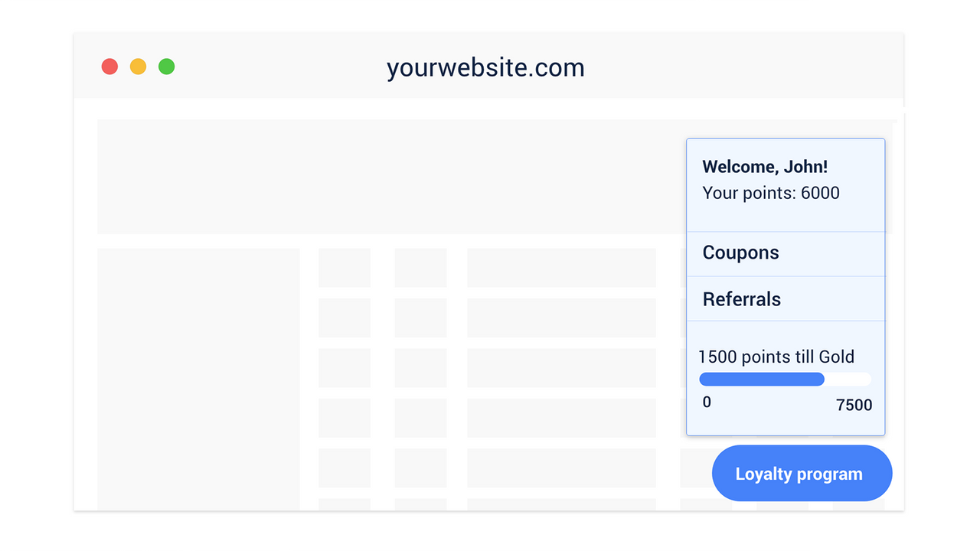980x551 pixels.
Task: Select the points balance showing 6000
Action: [x=770, y=193]
